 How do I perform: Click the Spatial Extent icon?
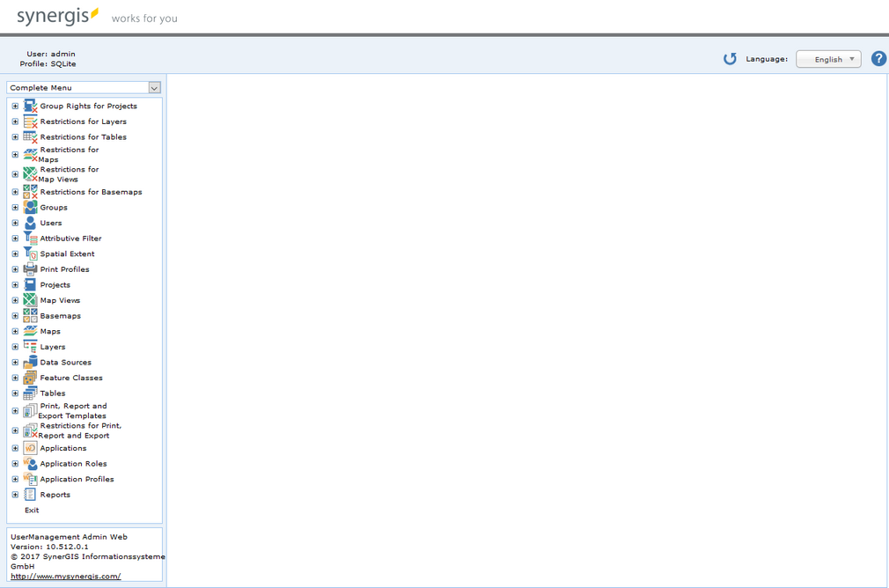pos(29,253)
